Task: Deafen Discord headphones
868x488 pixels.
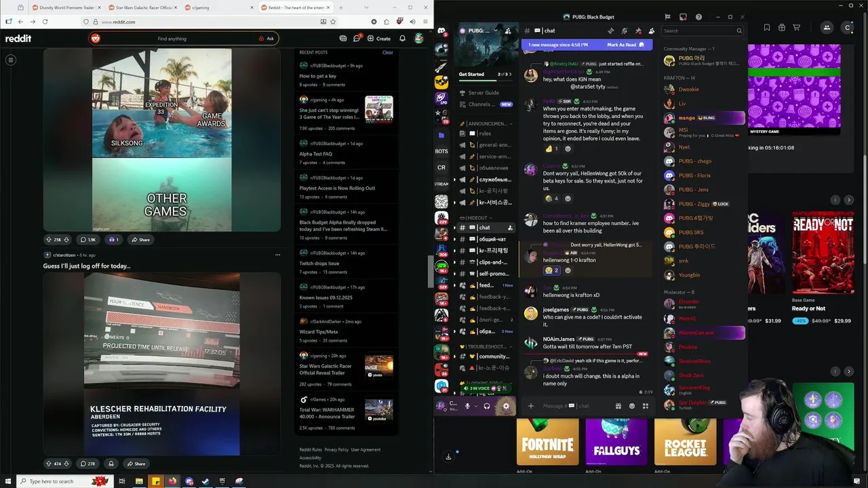Action: 486,406
